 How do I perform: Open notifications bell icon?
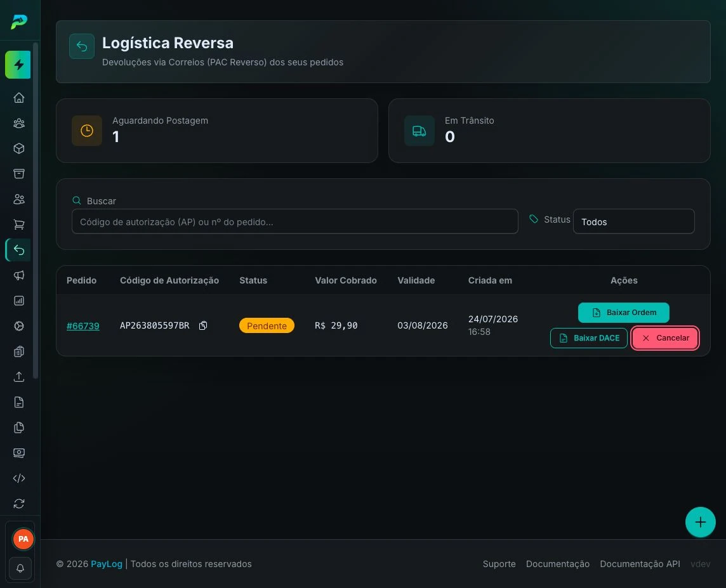20,568
